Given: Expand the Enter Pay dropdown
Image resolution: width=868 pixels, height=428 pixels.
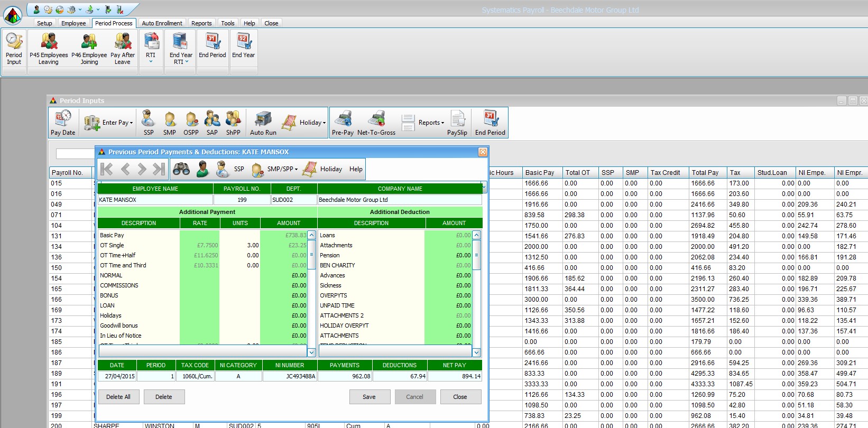Looking at the screenshot, I should click(x=118, y=123).
